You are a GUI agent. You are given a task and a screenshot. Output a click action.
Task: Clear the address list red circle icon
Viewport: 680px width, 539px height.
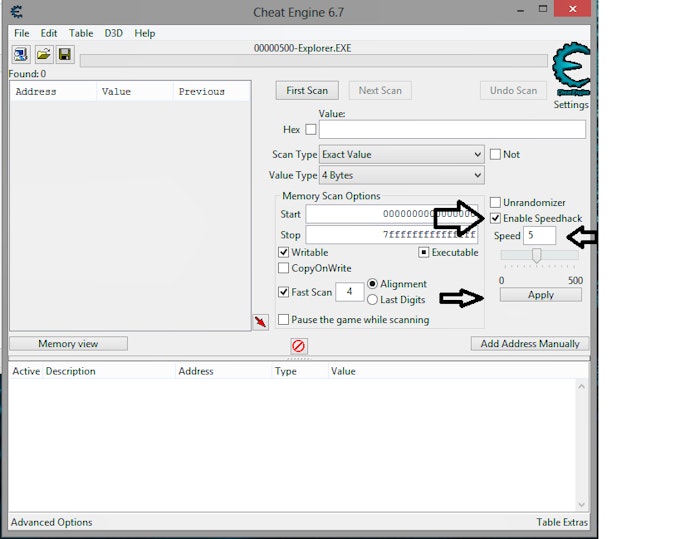tap(299, 346)
